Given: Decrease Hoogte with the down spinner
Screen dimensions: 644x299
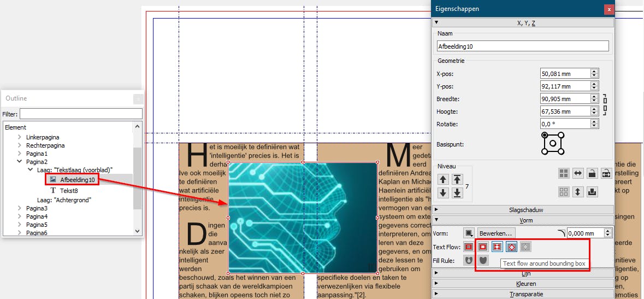Looking at the screenshot, I should 594,114.
